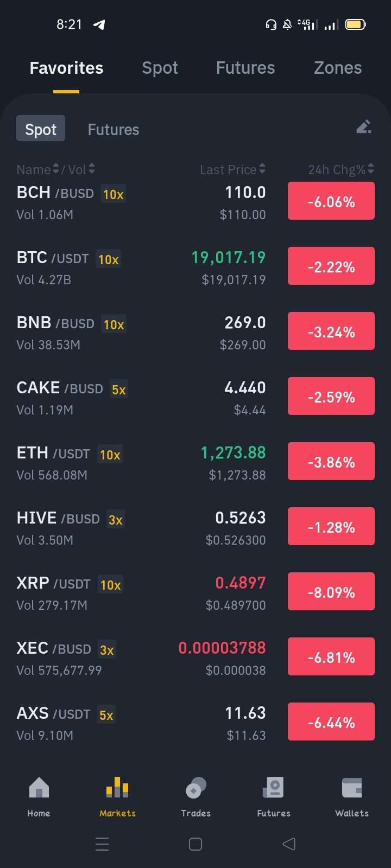The width and height of the screenshot is (391, 868).
Task: Tap the -6.06% change button for BCH
Action: coord(331,201)
